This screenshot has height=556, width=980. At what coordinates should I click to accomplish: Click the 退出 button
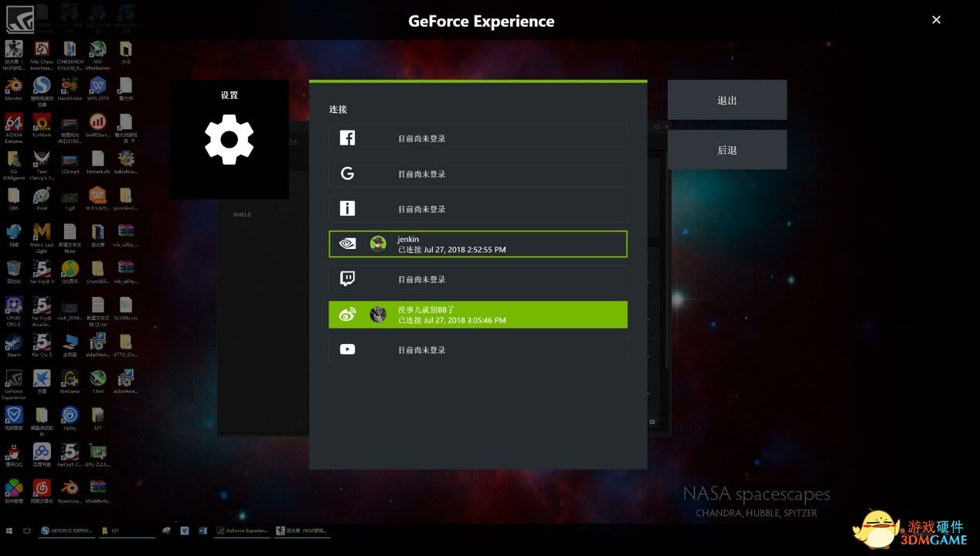pos(726,101)
